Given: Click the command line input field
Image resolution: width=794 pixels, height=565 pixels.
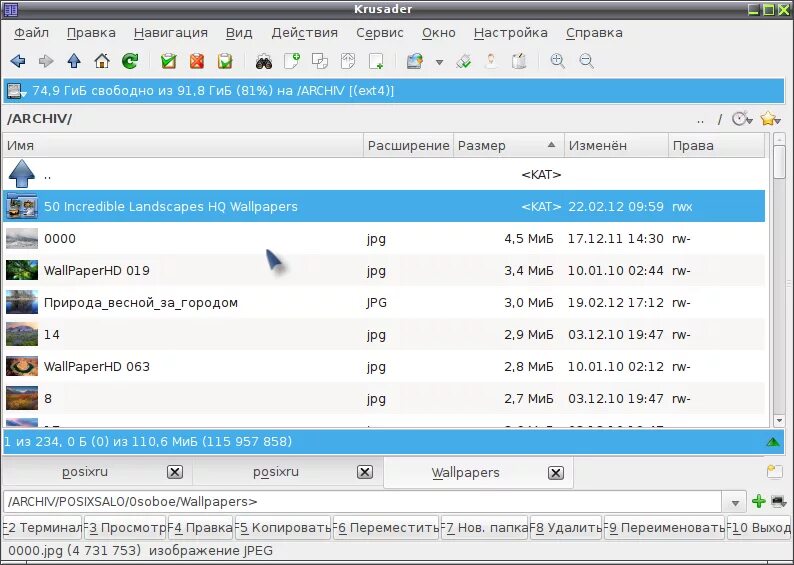Looking at the screenshot, I should (363, 502).
